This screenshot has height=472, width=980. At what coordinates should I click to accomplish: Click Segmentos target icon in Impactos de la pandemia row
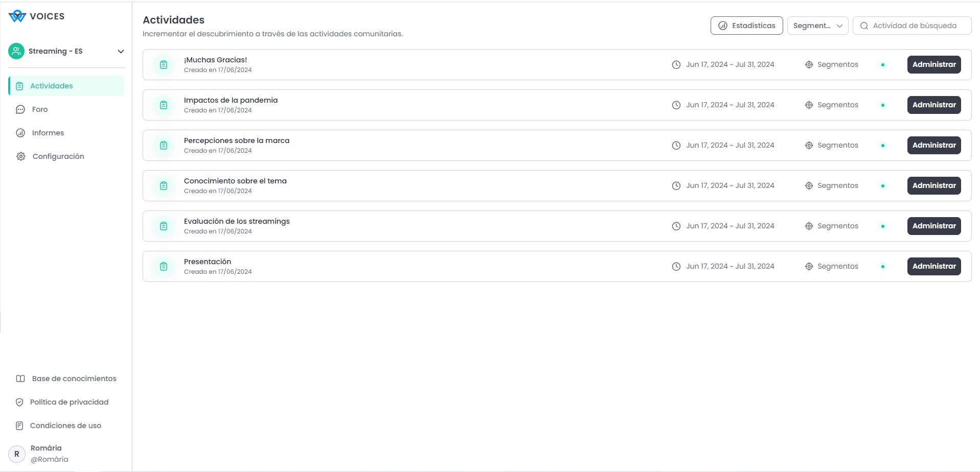pyautogui.click(x=809, y=105)
